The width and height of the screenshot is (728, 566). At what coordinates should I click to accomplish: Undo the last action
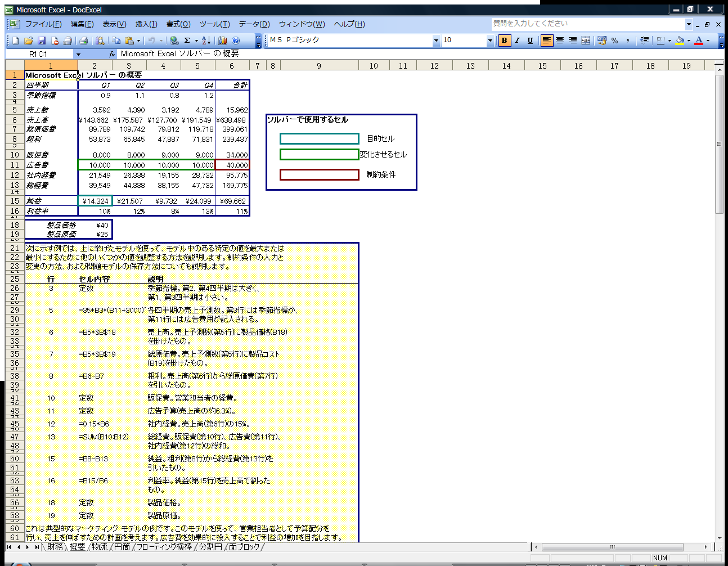pyautogui.click(x=151, y=41)
